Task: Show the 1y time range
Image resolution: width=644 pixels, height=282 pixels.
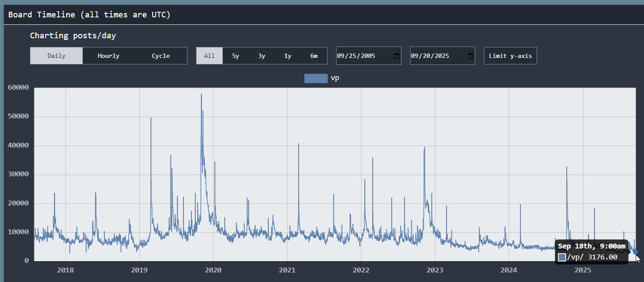Action: pos(288,56)
